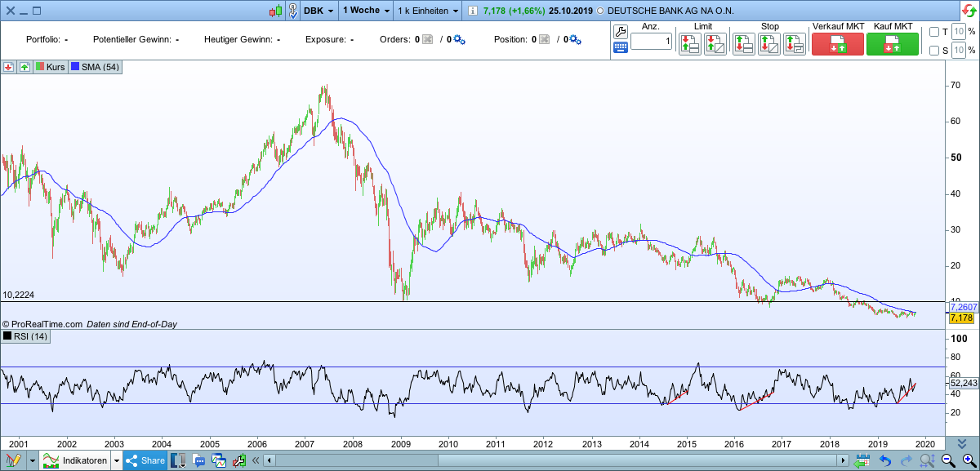
Task: Click the drawing tools pencil icon
Action: 12,461
